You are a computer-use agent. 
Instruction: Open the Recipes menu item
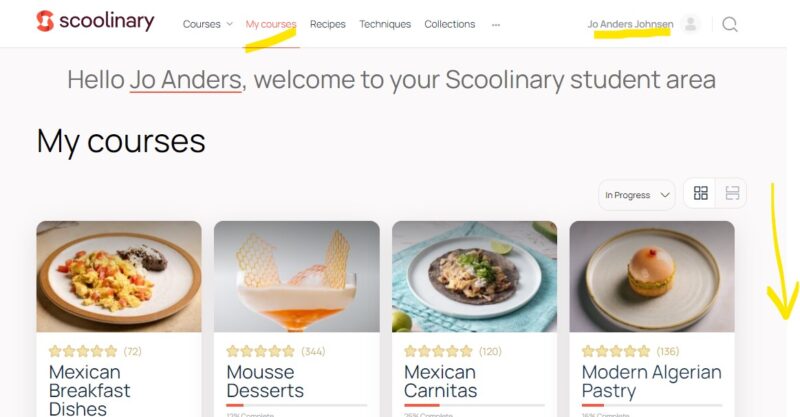point(328,24)
